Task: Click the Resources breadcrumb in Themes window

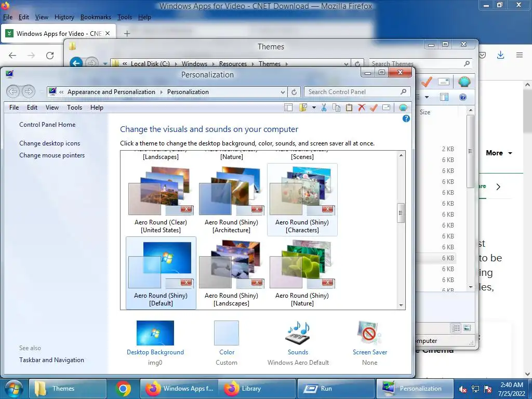Action: coord(233,64)
